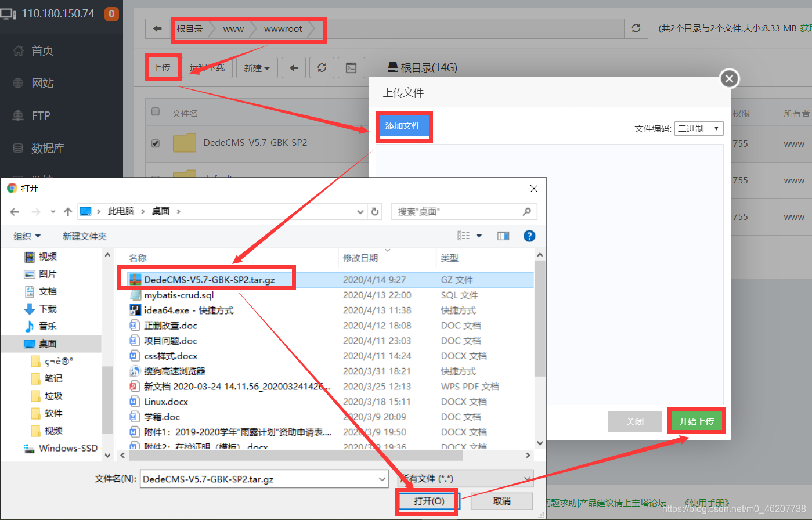Click the return-to-parent arrow in the file toolbar

click(294, 68)
